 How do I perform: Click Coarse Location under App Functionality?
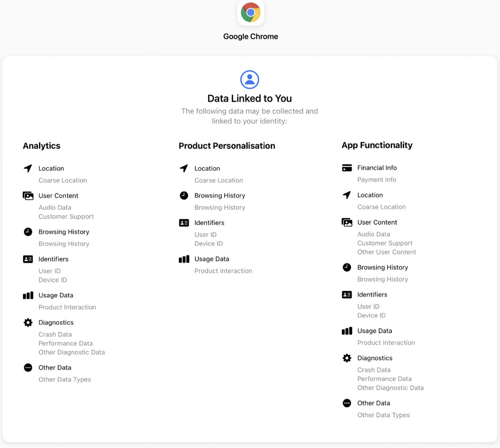[381, 207]
